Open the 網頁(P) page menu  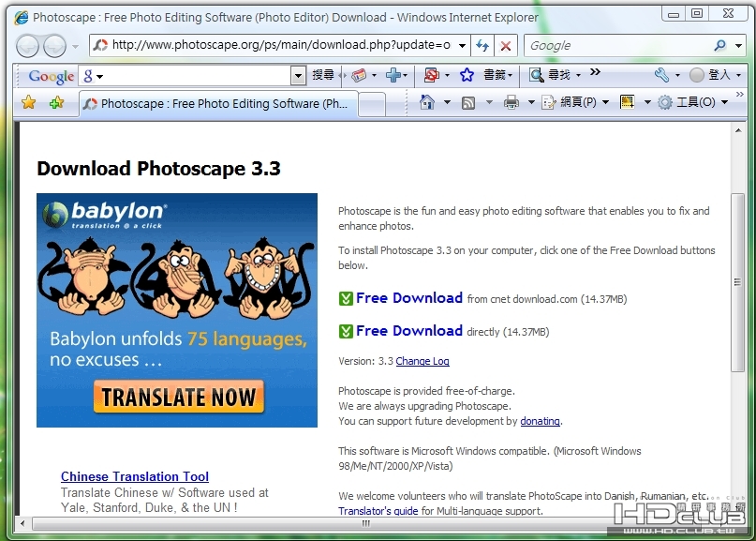(575, 102)
